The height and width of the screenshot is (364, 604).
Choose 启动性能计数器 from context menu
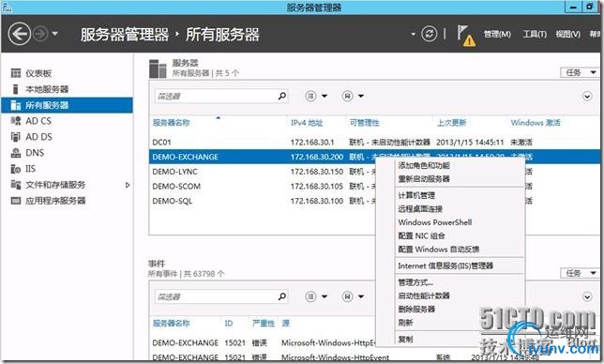[x=424, y=296]
